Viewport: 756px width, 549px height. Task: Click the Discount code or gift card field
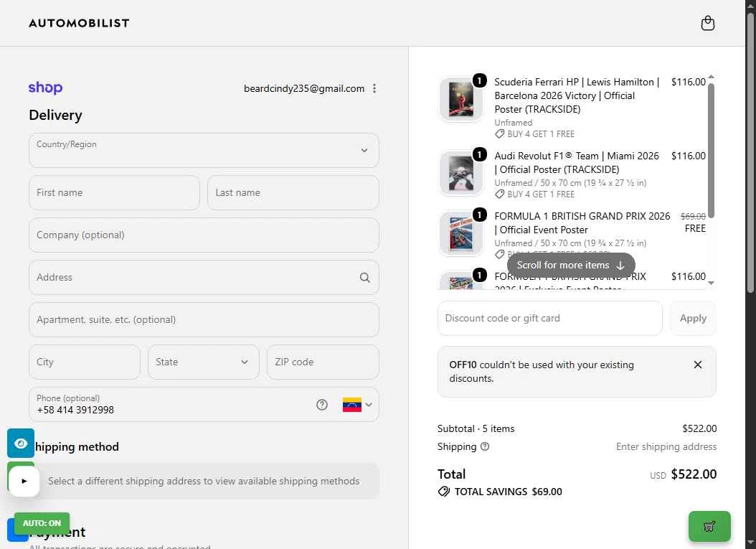pyautogui.click(x=549, y=319)
